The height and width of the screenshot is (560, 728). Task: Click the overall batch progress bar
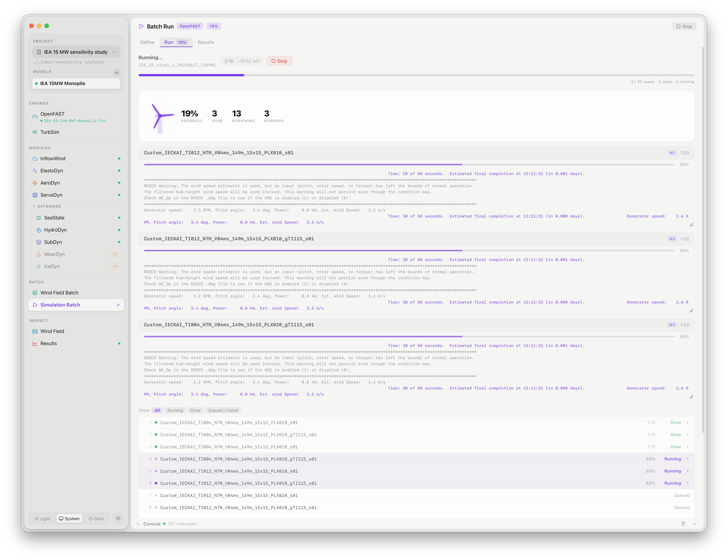[x=416, y=75]
